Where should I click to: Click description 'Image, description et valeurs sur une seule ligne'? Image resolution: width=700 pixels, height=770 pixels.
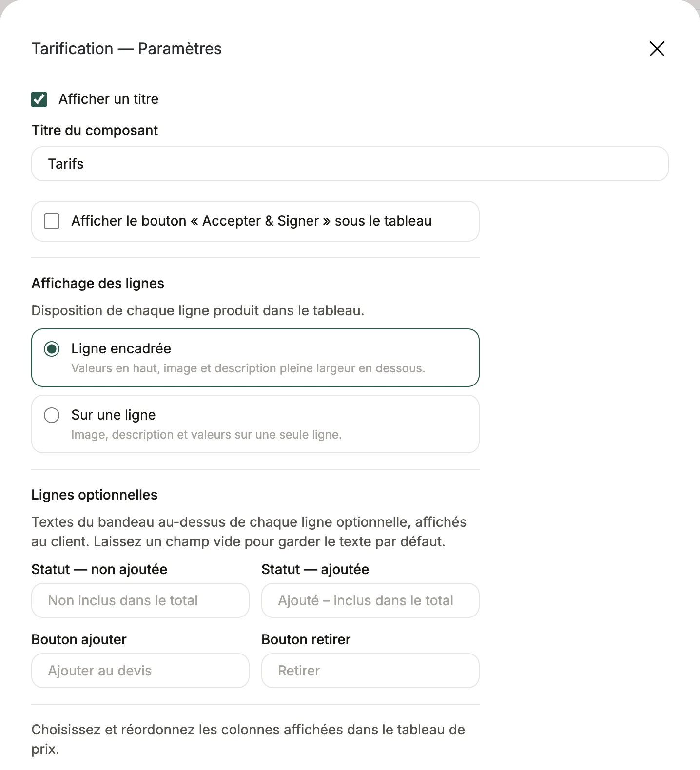(207, 435)
